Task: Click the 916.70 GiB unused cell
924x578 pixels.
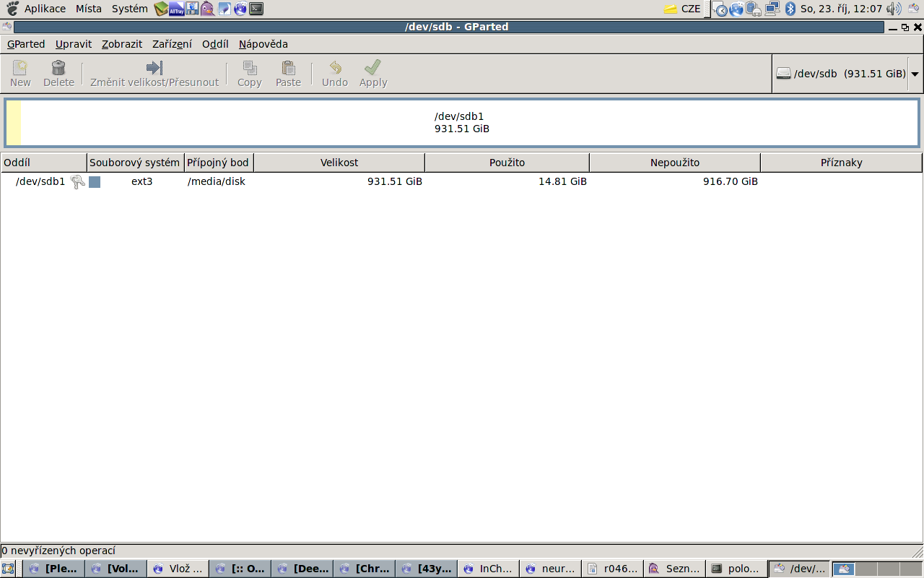Action: 731,181
